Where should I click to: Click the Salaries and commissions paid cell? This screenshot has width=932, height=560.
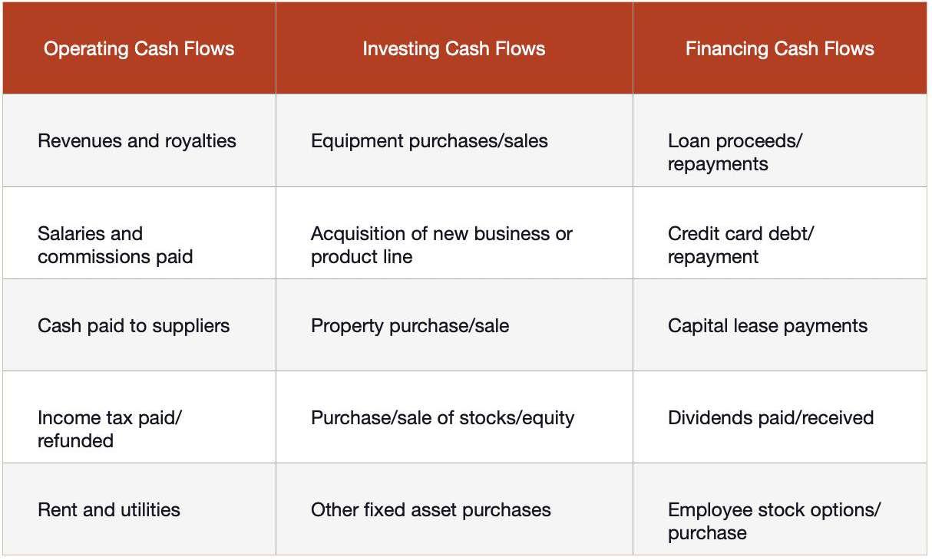pyautogui.click(x=115, y=245)
